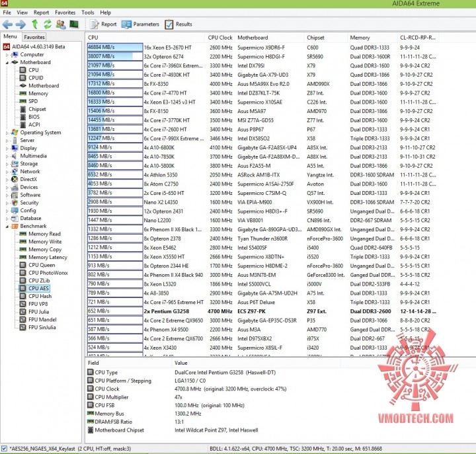Open the Report menu
The width and height of the screenshot is (476, 454).
pos(41,13)
